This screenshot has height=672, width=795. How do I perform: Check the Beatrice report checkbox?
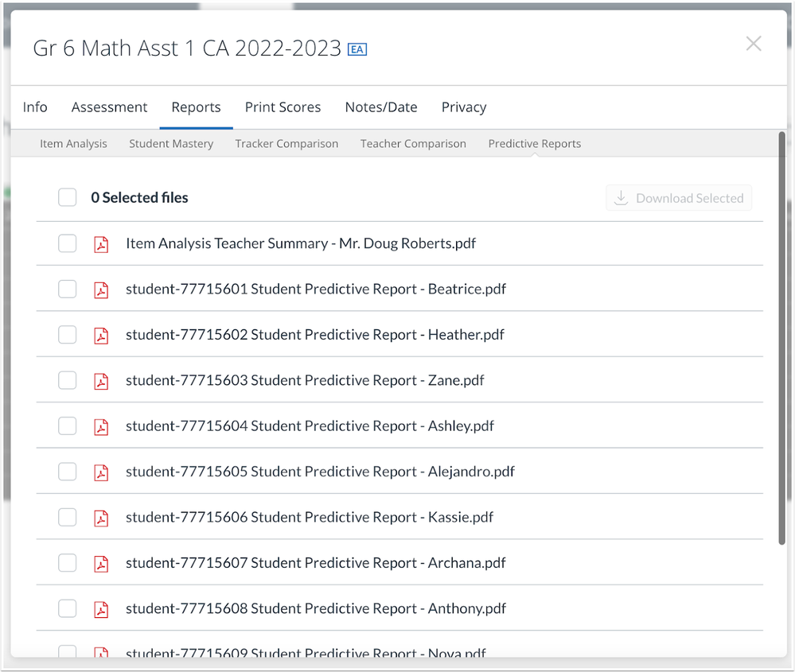click(68, 289)
